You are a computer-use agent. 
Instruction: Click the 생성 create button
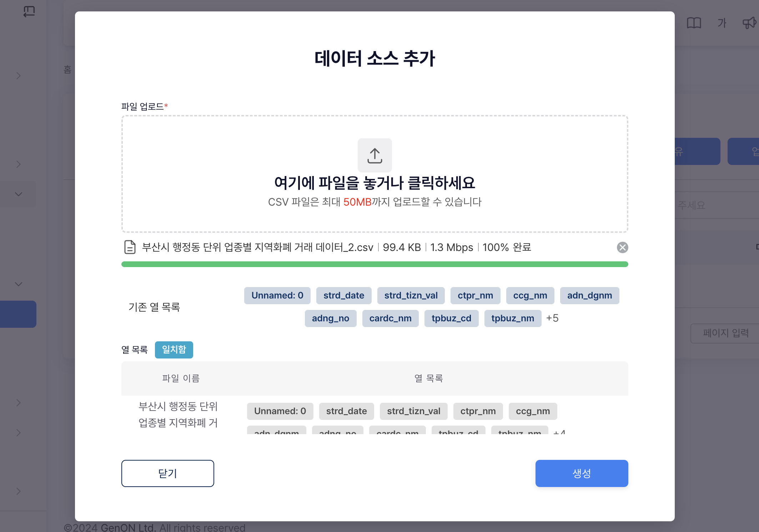pyautogui.click(x=582, y=473)
